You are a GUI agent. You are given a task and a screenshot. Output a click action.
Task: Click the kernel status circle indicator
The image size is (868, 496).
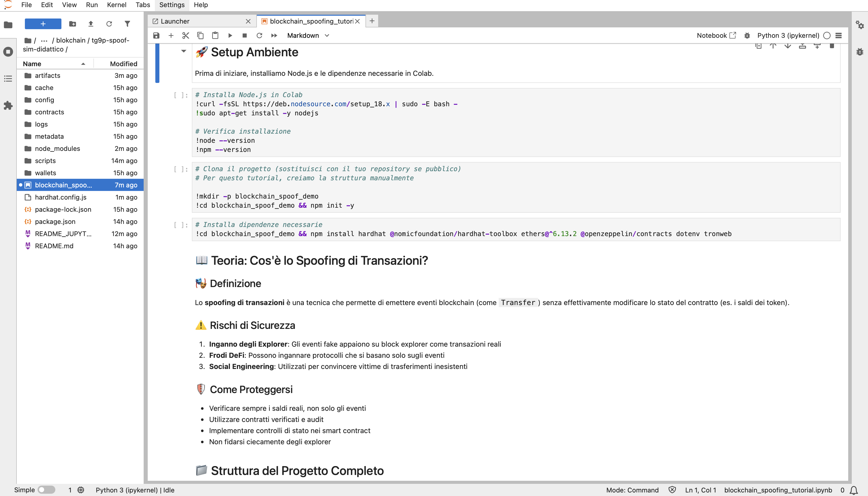827,36
